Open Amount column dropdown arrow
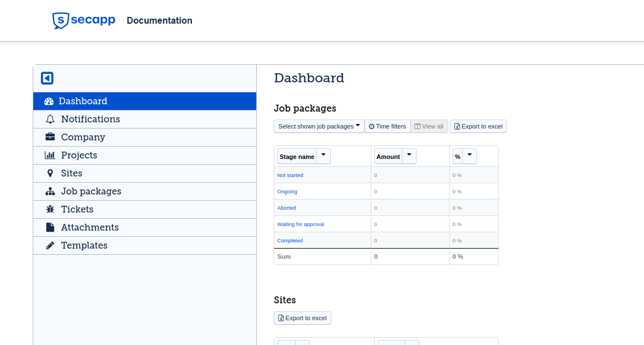 tap(409, 156)
